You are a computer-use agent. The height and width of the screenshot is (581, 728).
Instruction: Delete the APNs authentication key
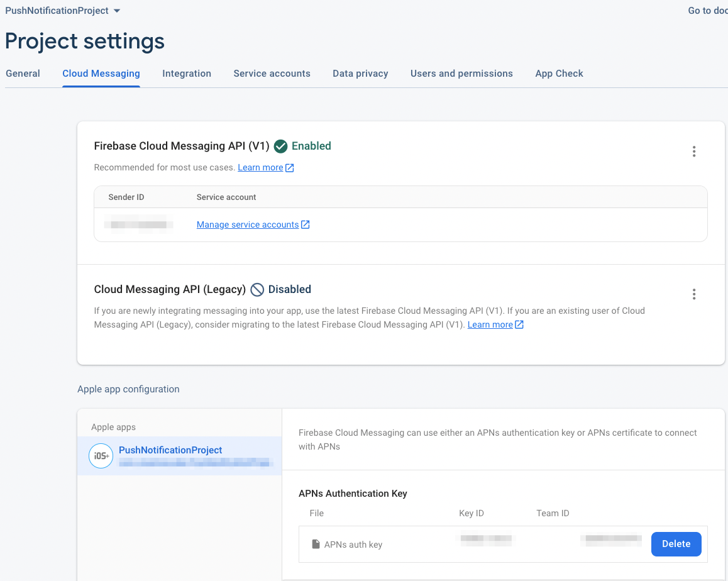676,544
